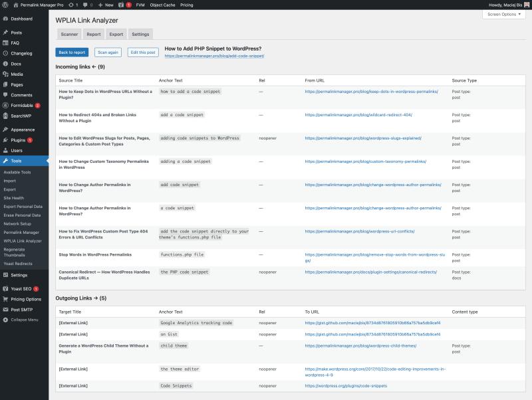Open WPLIA Link Analyzer submenu item
Image resolution: width=532 pixels, height=400 pixels.
tap(23, 241)
